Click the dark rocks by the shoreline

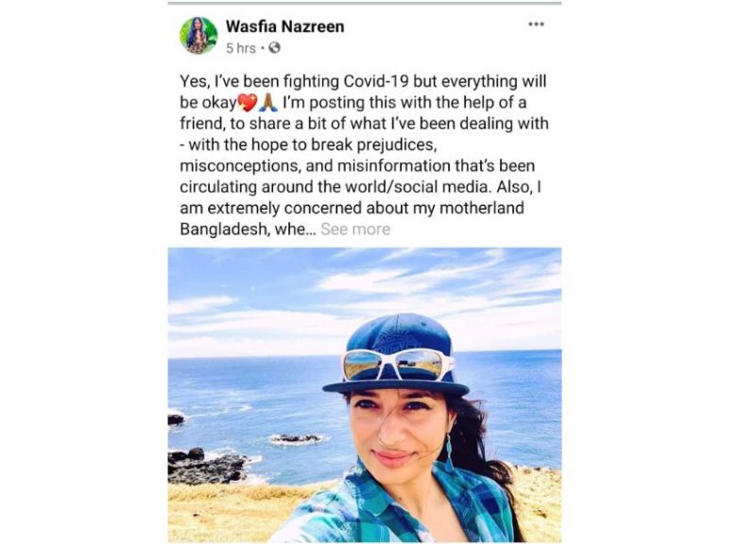point(208,465)
